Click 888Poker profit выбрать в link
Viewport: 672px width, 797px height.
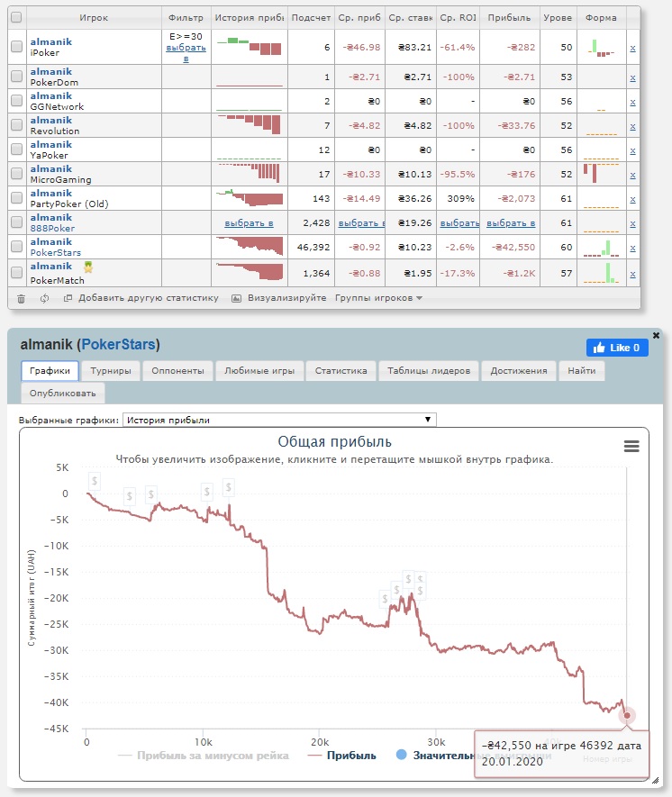(511, 223)
